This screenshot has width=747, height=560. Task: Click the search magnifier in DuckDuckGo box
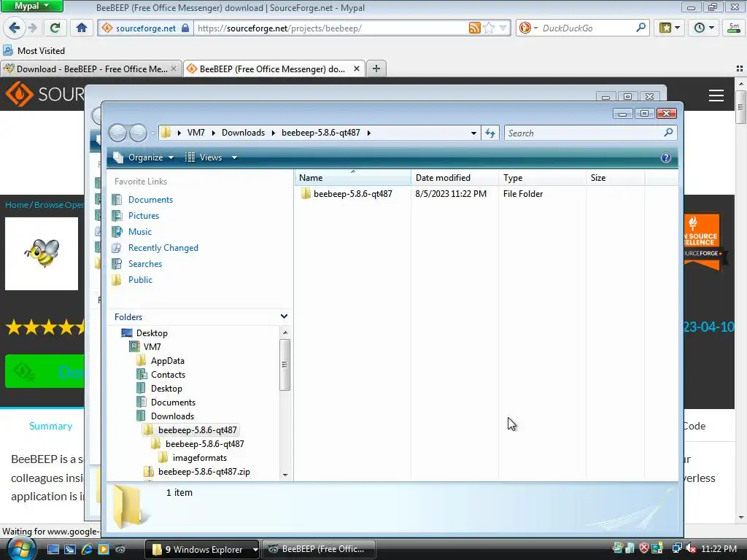point(640,28)
